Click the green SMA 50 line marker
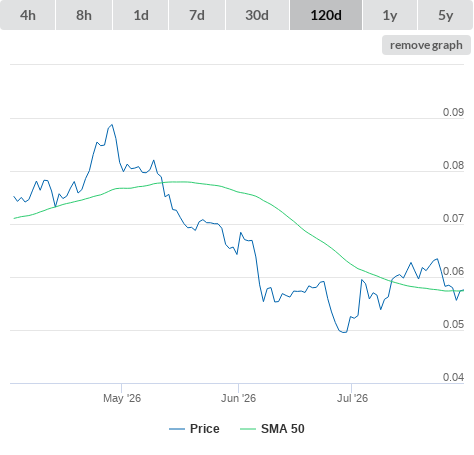 (248, 429)
